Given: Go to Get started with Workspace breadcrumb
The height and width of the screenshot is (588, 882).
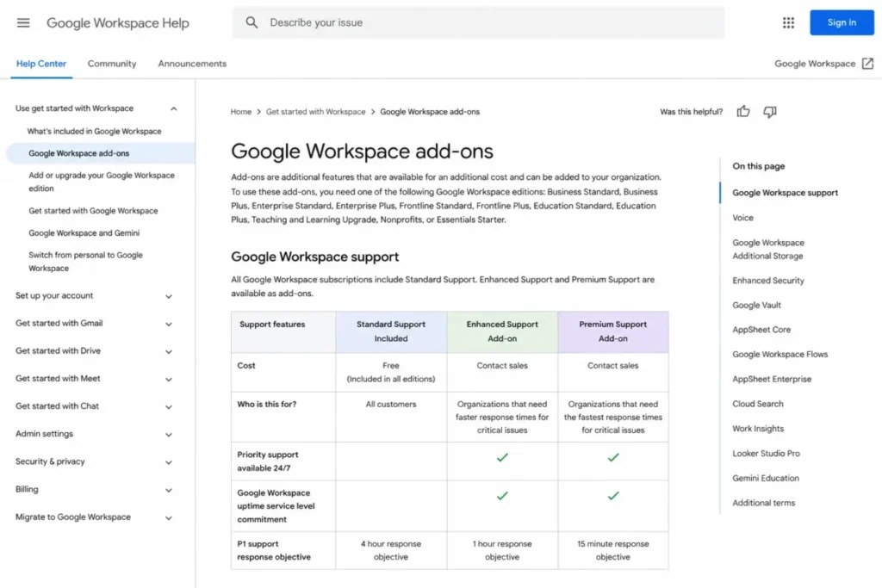Looking at the screenshot, I should [315, 111].
